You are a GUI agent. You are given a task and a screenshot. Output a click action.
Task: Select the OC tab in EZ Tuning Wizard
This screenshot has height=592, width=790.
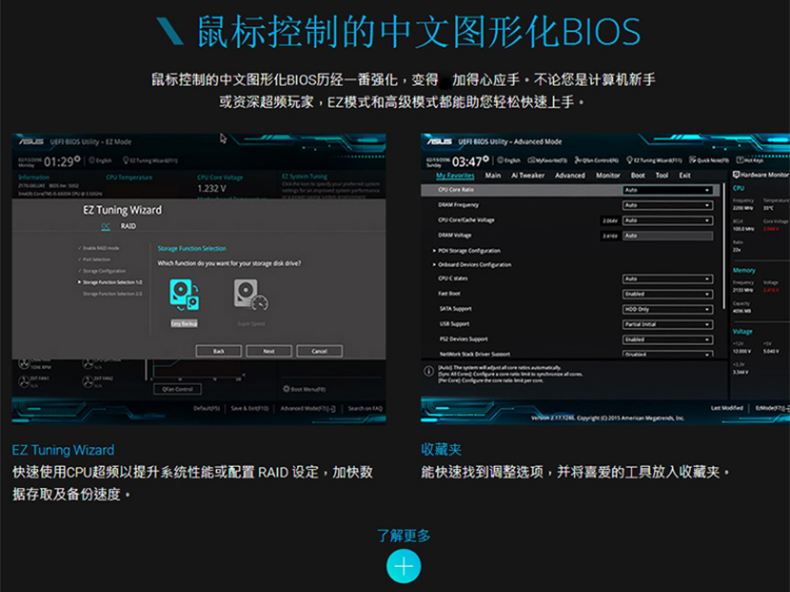pyautogui.click(x=105, y=226)
